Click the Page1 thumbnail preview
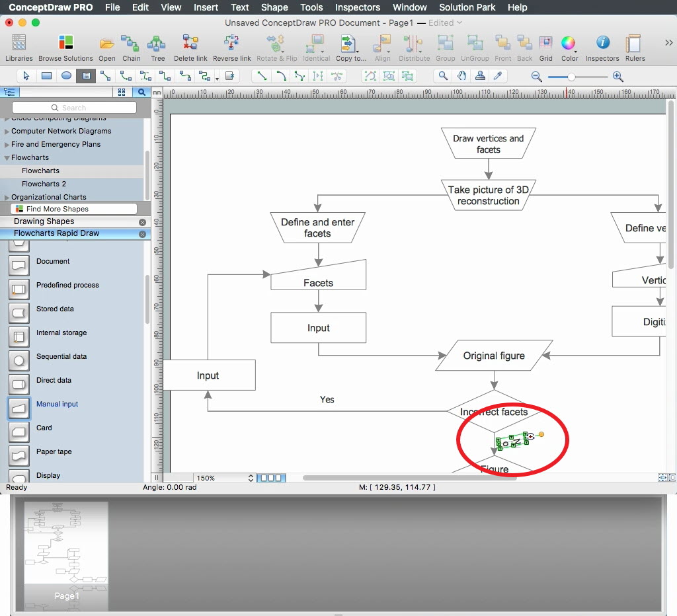The height and width of the screenshot is (616, 677). (x=66, y=555)
